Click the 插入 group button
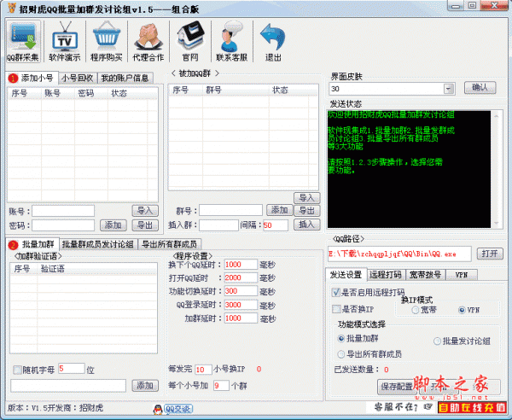 (x=307, y=225)
